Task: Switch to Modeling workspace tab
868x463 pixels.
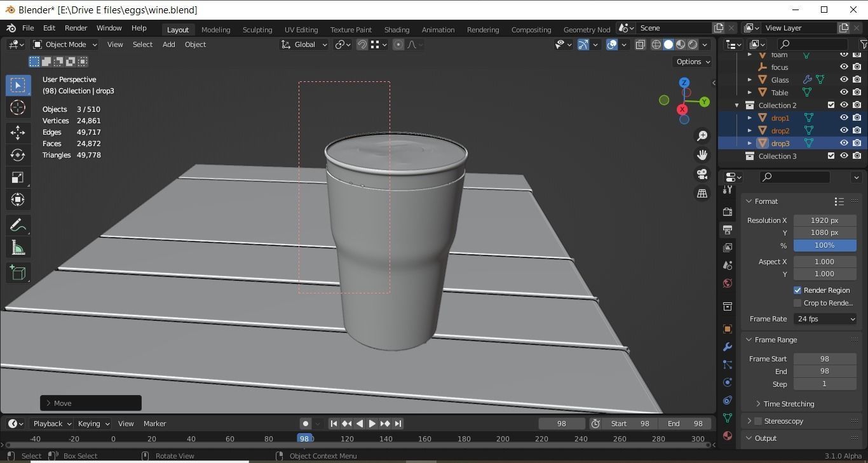Action: tap(215, 30)
